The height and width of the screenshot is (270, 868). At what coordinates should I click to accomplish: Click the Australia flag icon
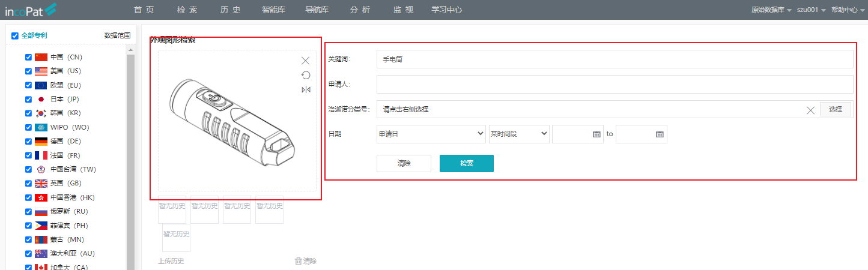[x=41, y=254]
